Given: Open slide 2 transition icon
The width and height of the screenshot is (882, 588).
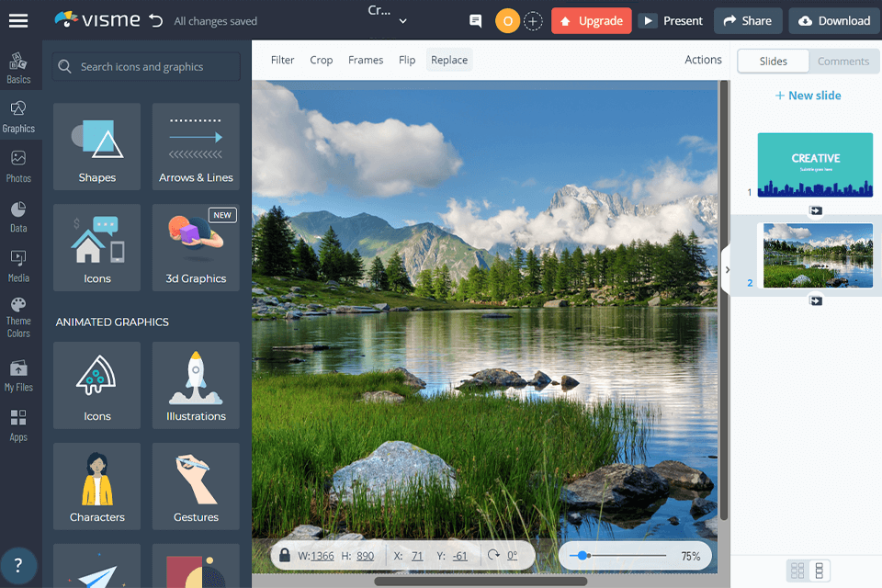Looking at the screenshot, I should tap(816, 301).
